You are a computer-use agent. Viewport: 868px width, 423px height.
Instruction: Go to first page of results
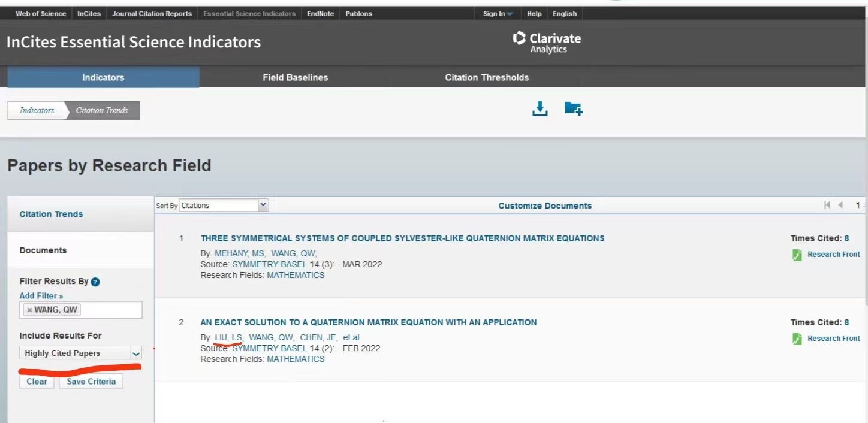coord(827,206)
